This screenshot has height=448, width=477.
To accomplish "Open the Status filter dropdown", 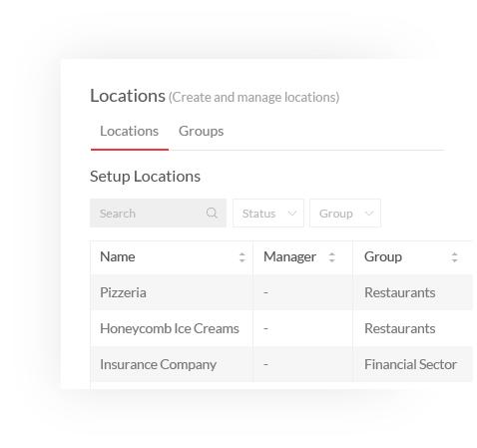I will (x=268, y=213).
